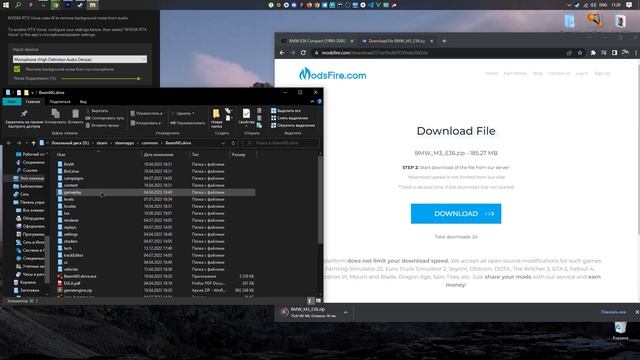Switch to the View ribbon tab in Explorer
Image resolution: width=640 pixels, height=360 pixels.
tap(83, 102)
